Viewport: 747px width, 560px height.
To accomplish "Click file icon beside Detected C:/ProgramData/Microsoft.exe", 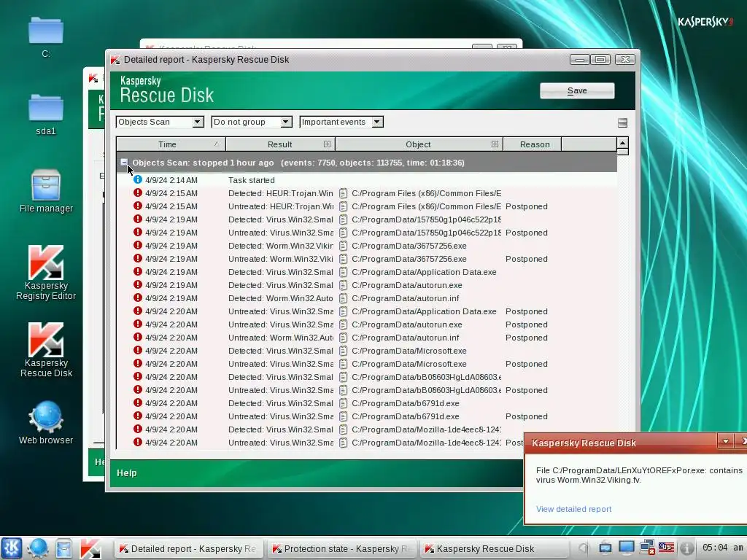I will (343, 351).
